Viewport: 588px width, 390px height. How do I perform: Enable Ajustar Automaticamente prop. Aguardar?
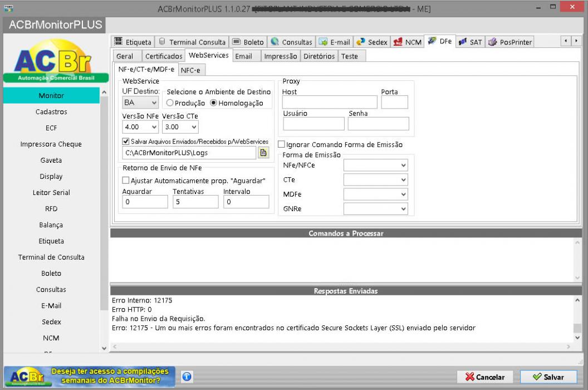coord(126,181)
